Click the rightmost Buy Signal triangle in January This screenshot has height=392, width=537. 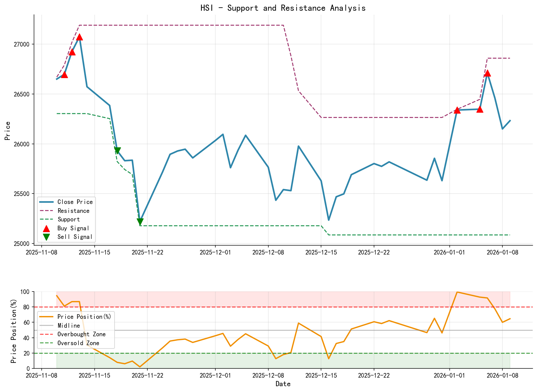click(x=487, y=73)
